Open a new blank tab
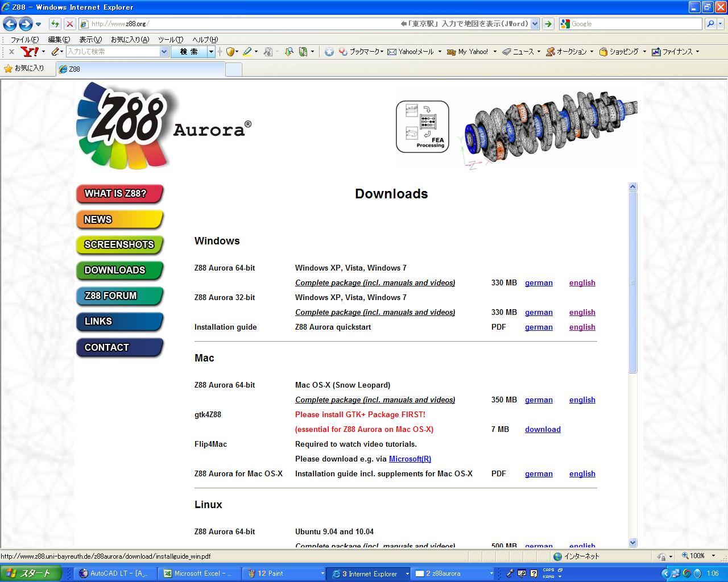Screen dimensions: 728x582 coord(234,69)
